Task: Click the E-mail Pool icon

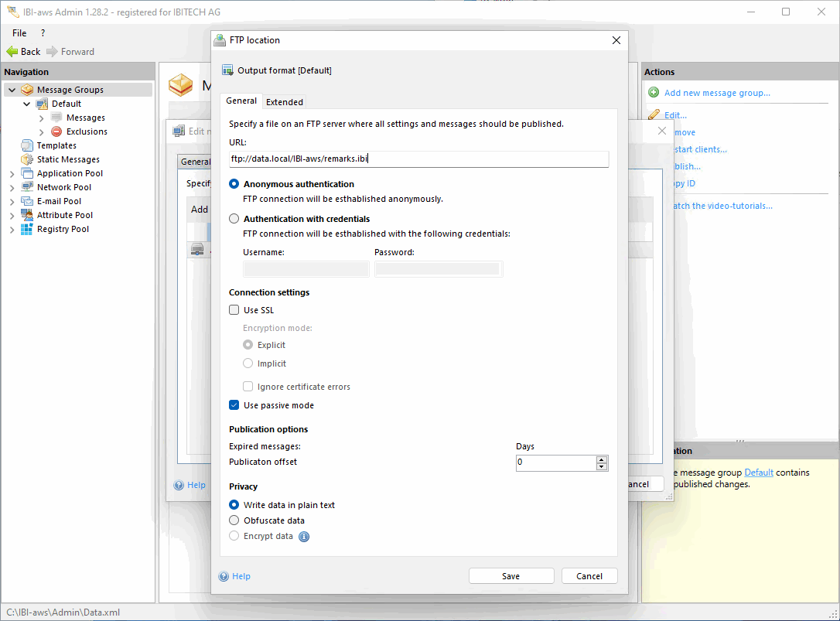Action: 27,201
